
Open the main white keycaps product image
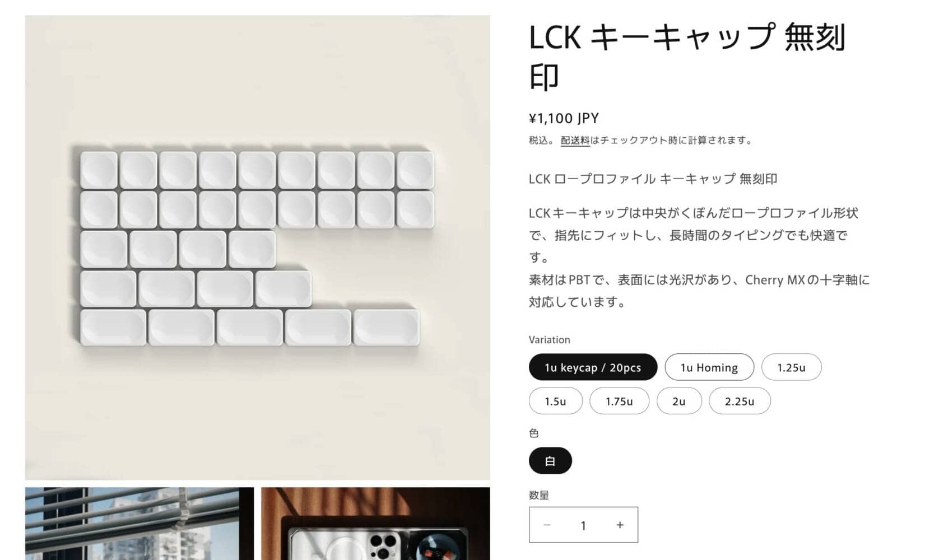tap(258, 248)
